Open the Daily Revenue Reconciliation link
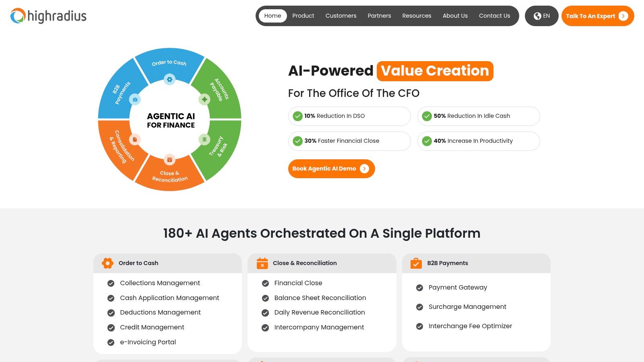 (320, 313)
